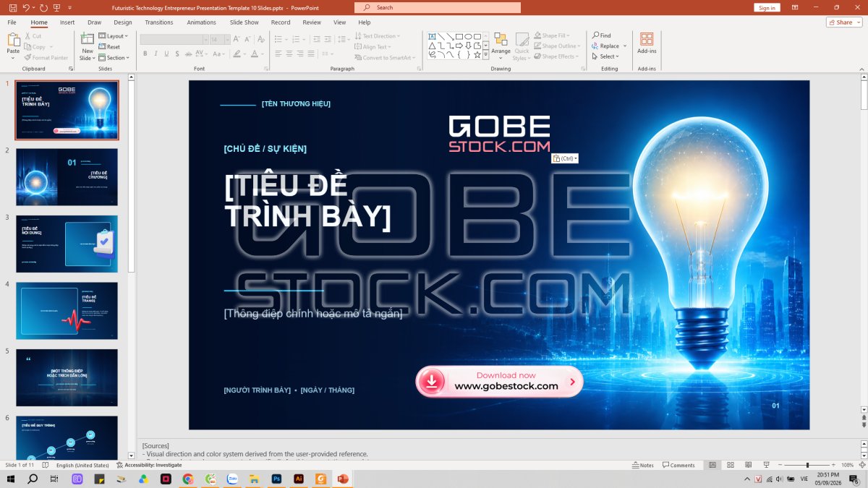Switch to the Insert tab

67,22
